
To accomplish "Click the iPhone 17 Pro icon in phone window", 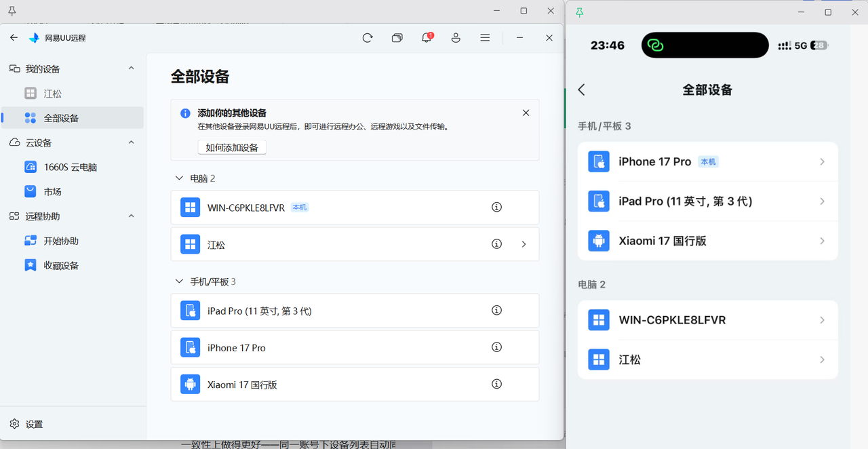I will (599, 161).
